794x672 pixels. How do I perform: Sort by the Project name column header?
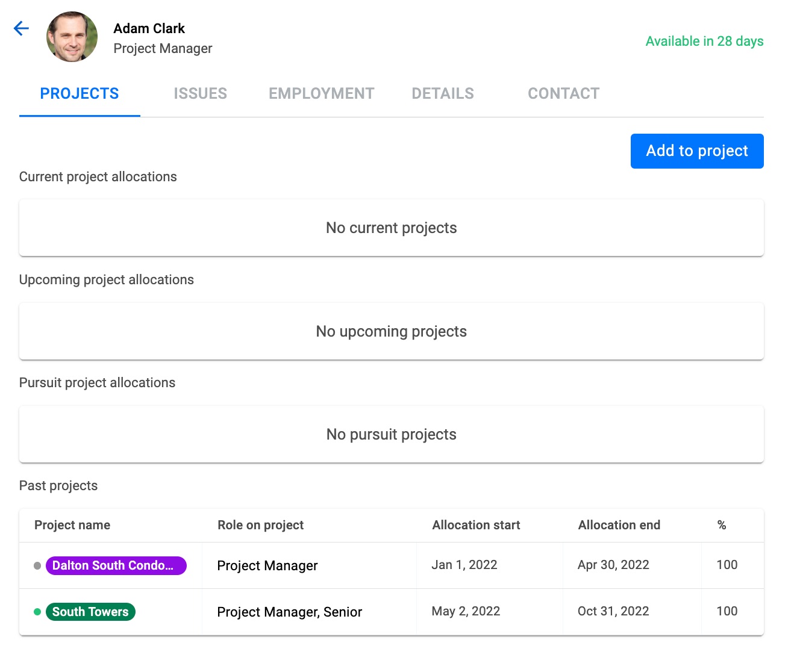click(72, 525)
